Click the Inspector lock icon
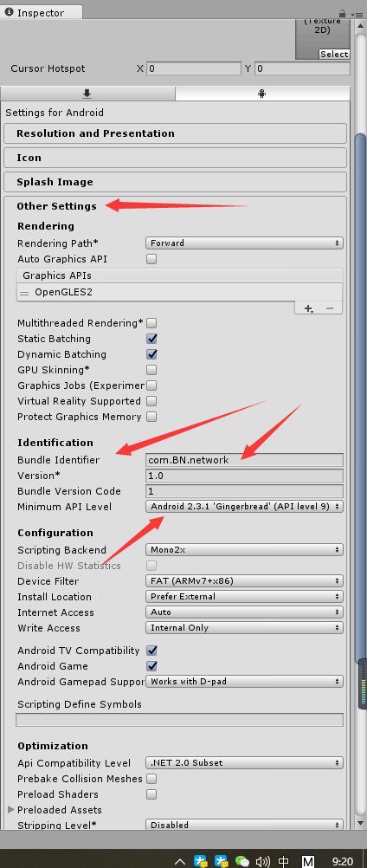The height and width of the screenshot is (868, 367). 343,13
